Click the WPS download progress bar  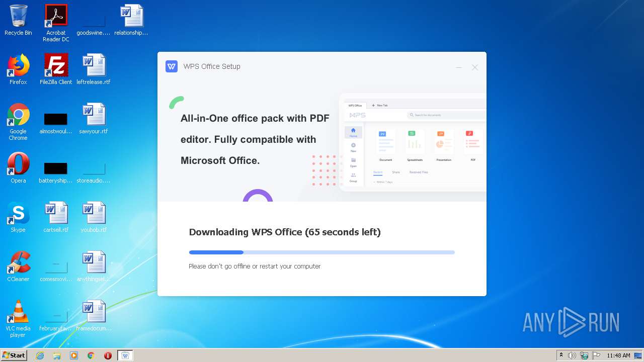point(322,252)
